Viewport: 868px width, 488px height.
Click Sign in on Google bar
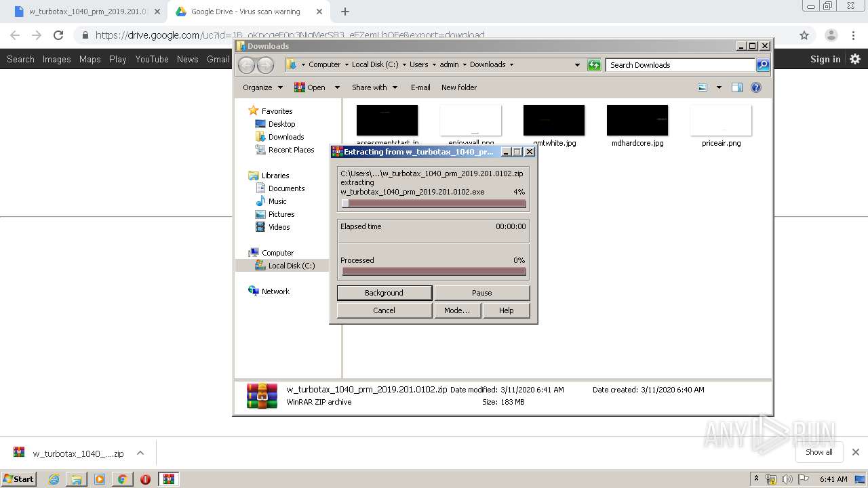(x=825, y=59)
